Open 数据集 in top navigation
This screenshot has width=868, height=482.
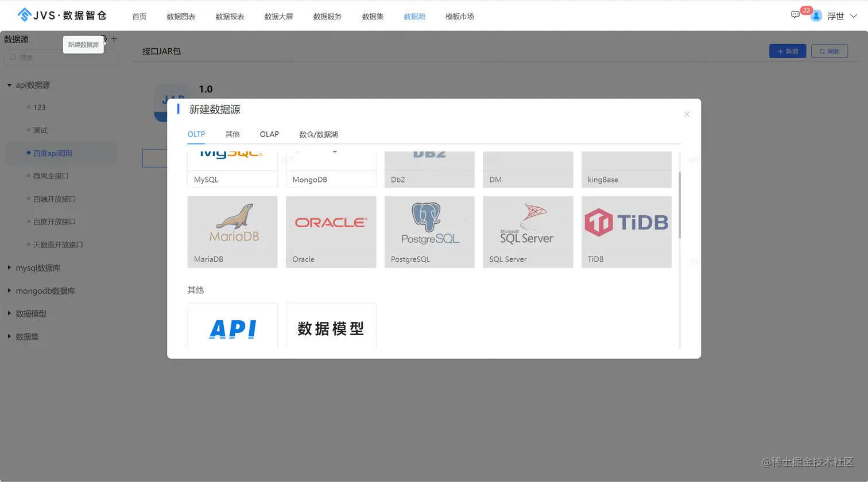pyautogui.click(x=373, y=17)
